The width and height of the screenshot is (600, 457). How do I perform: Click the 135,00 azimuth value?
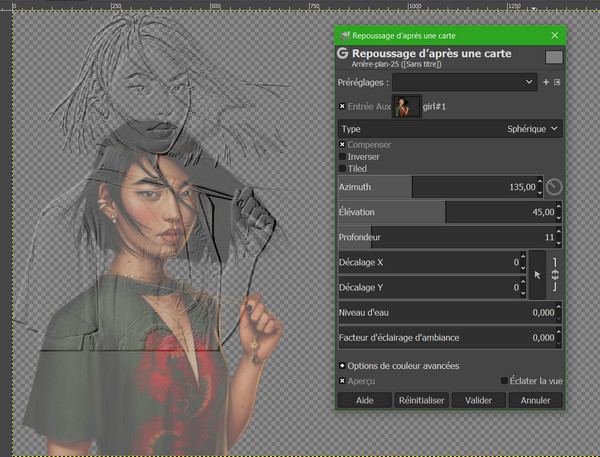point(522,187)
